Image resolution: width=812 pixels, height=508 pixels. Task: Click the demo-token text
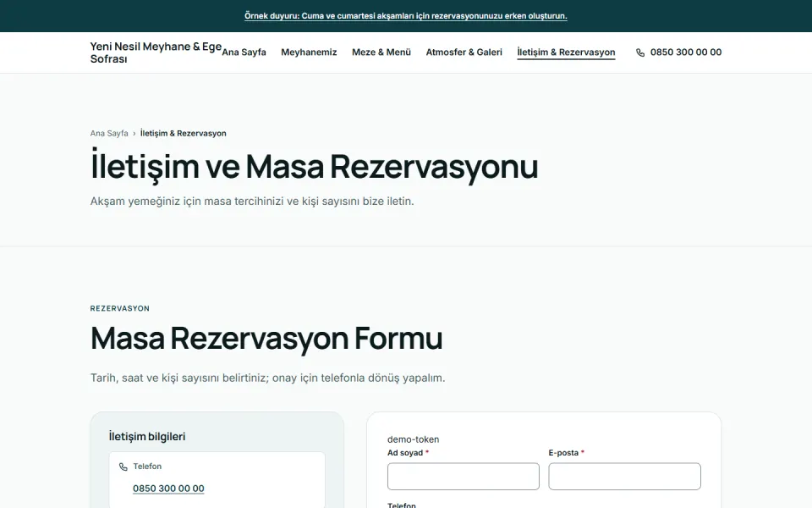(x=414, y=439)
